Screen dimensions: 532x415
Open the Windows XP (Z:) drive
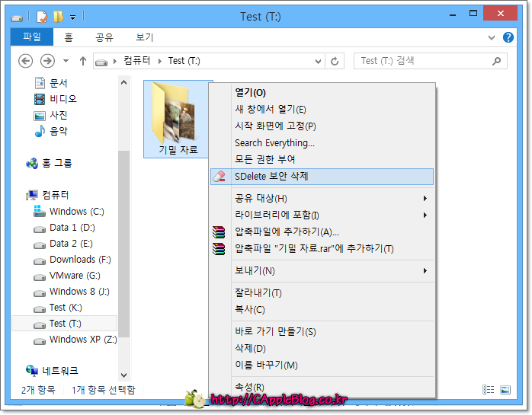[75, 340]
